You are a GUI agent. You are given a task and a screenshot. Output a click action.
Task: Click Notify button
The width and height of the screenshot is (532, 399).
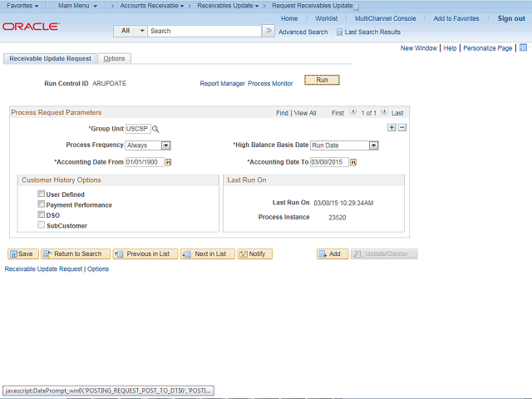pos(255,254)
